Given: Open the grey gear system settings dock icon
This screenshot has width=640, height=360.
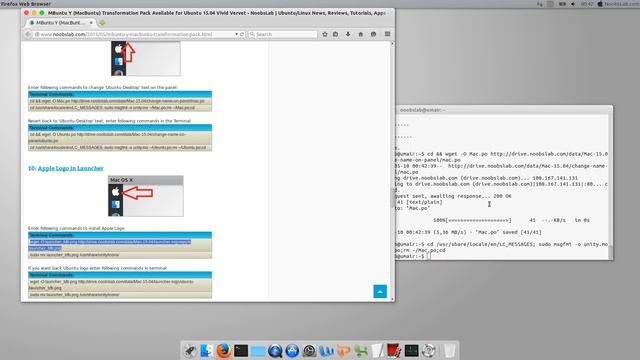Looking at the screenshot, I should pyautogui.click(x=429, y=351).
